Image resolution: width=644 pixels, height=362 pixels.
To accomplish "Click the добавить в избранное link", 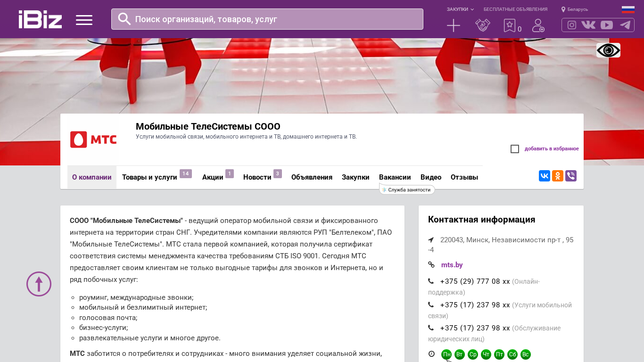I will [x=552, y=149].
